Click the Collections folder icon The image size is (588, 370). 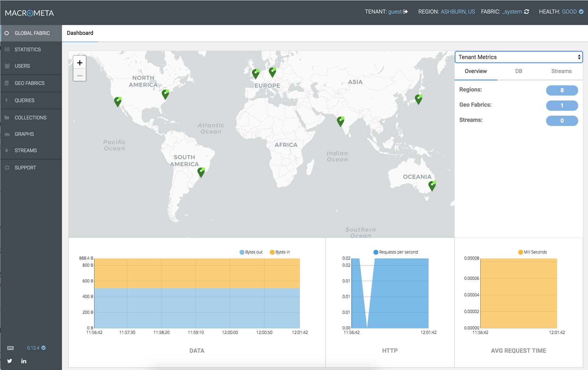tap(7, 118)
